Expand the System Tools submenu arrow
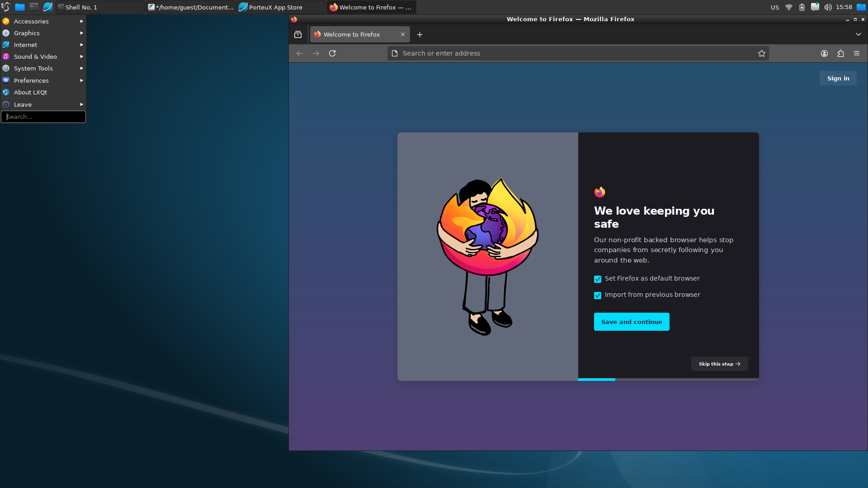Image resolution: width=868 pixels, height=488 pixels. 81,68
